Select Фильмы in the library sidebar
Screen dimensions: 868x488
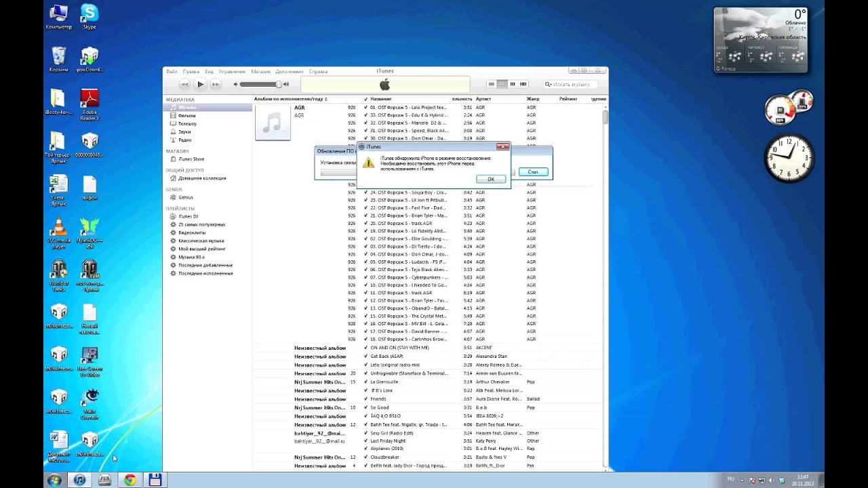(207, 115)
